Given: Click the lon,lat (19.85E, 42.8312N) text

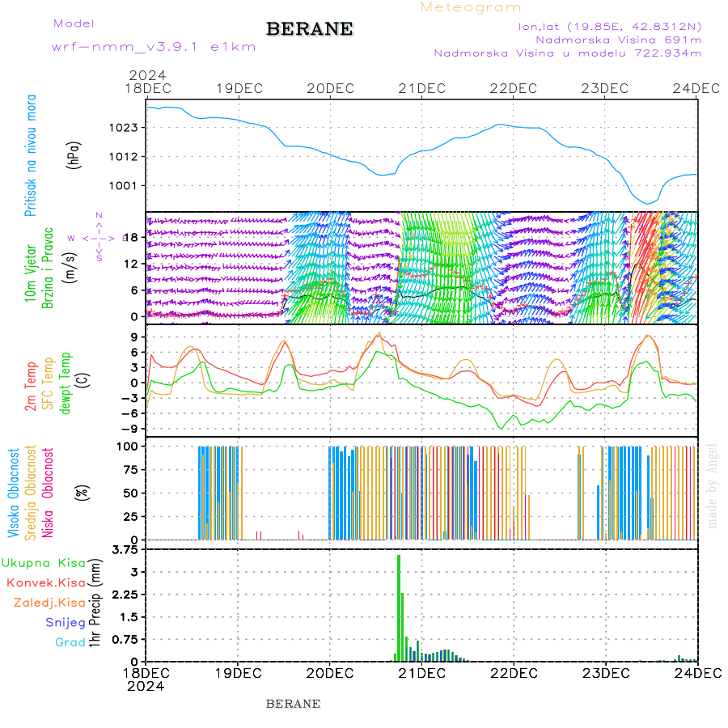Looking at the screenshot, I should tap(610, 27).
